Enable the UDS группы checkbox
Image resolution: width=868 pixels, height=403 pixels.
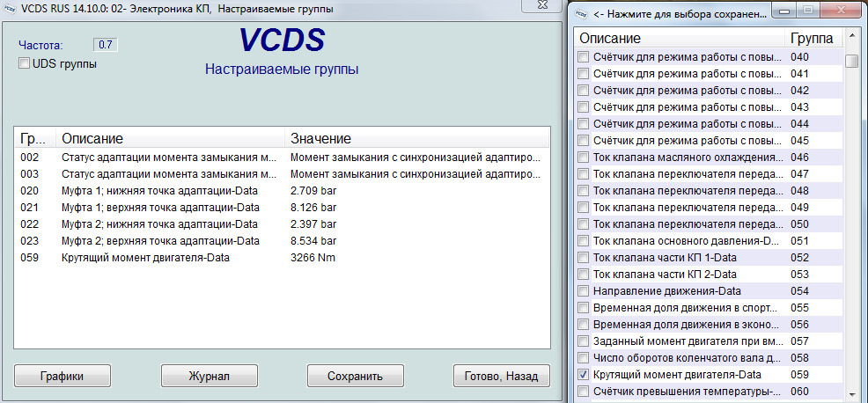24,63
